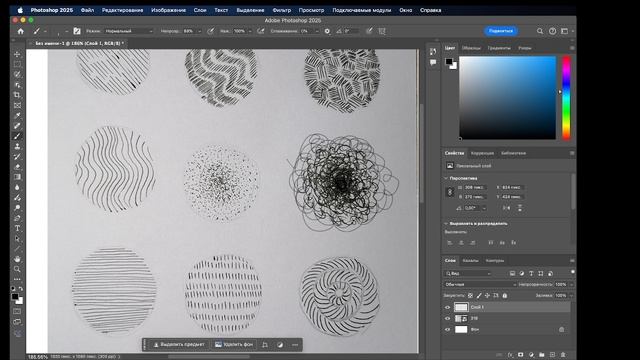This screenshot has height=360, width=640.
Task: Switch to the Коррекция tab
Action: click(482, 153)
